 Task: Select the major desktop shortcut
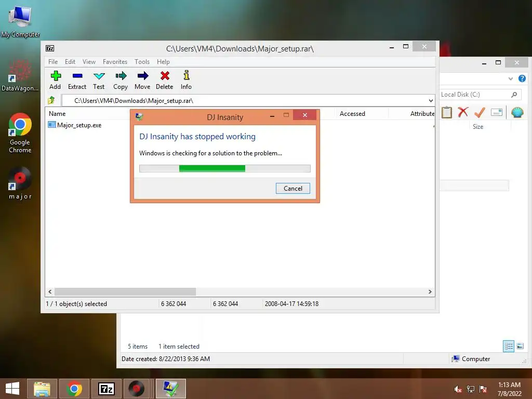[x=20, y=183]
